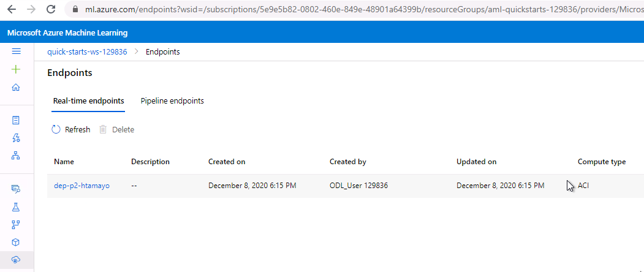644x272 pixels.
Task: Click the padlock icon in address bar
Action: 75,9
